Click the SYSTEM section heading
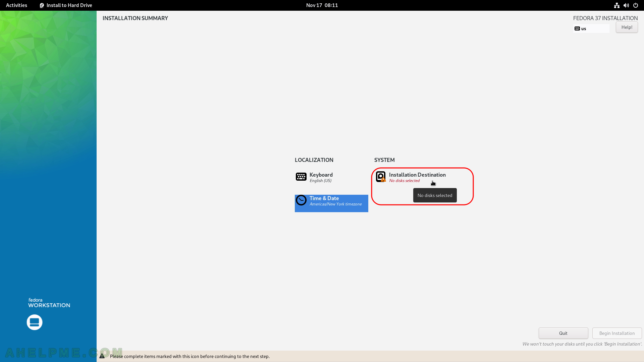This screenshot has width=644, height=362. [x=384, y=160]
